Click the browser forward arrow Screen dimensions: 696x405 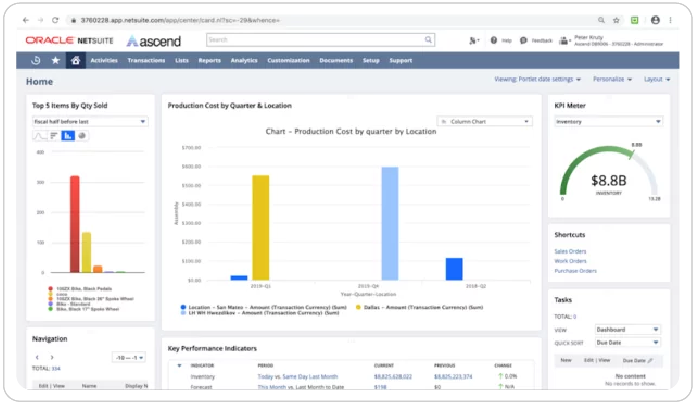pos(40,20)
